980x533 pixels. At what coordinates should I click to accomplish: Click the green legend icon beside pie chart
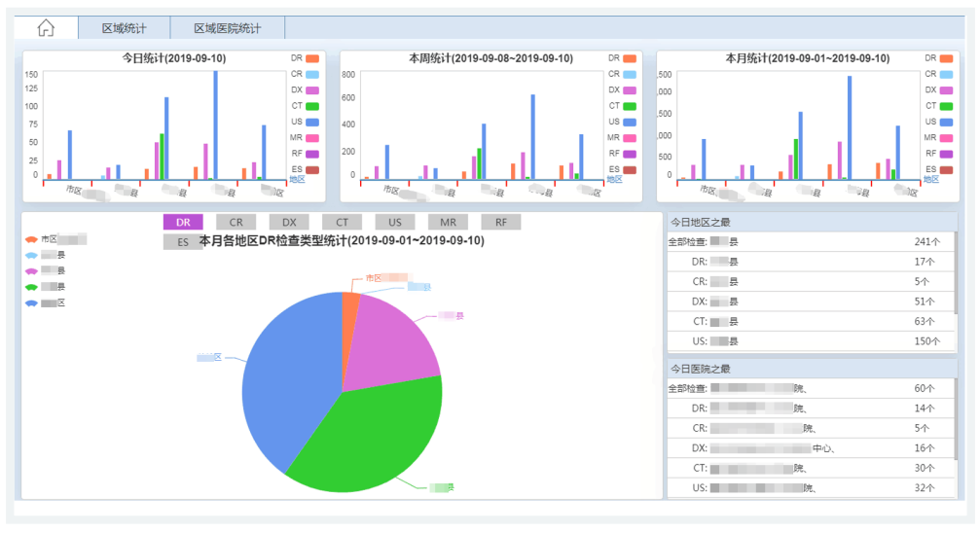(32, 287)
